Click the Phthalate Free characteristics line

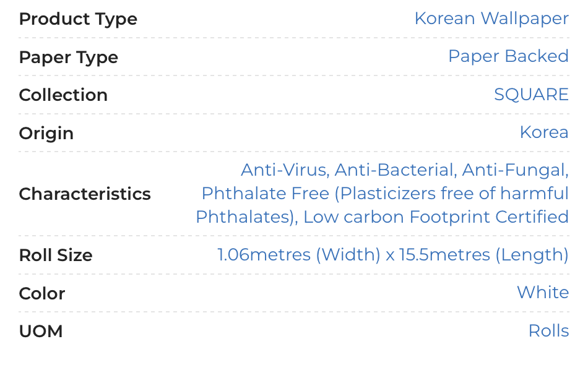pos(385,194)
